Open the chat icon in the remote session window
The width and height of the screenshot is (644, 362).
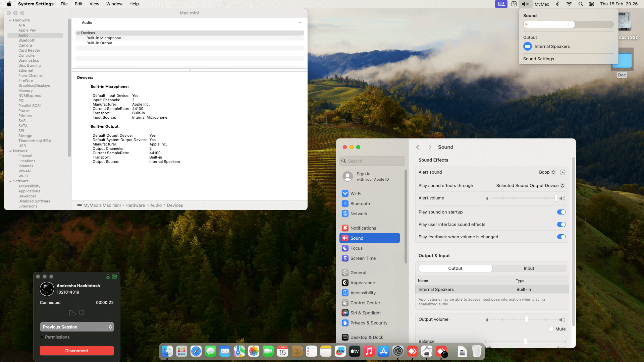coord(82,313)
